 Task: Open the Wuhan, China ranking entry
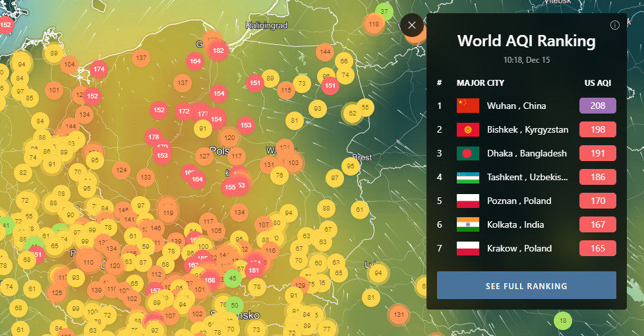(526, 106)
